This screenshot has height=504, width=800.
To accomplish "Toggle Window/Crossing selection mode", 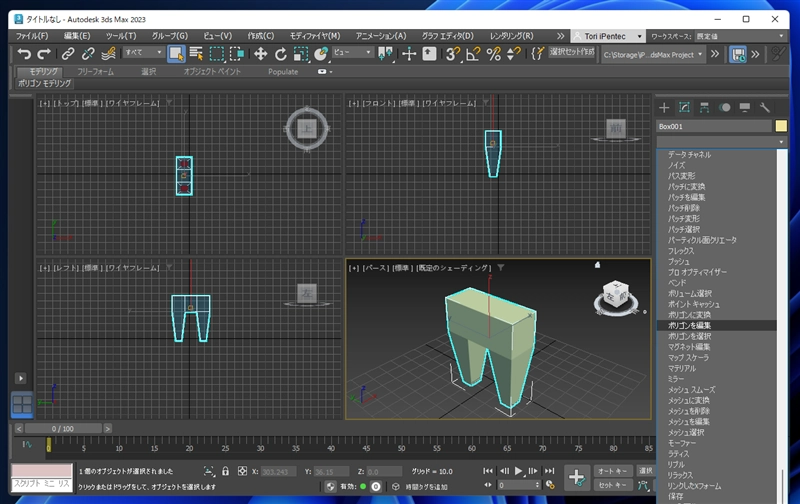I will [x=237, y=54].
